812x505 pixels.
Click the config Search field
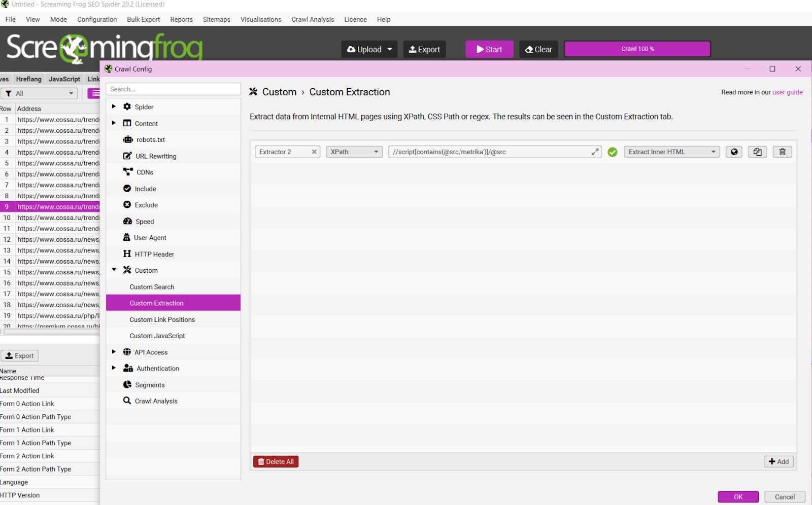173,89
